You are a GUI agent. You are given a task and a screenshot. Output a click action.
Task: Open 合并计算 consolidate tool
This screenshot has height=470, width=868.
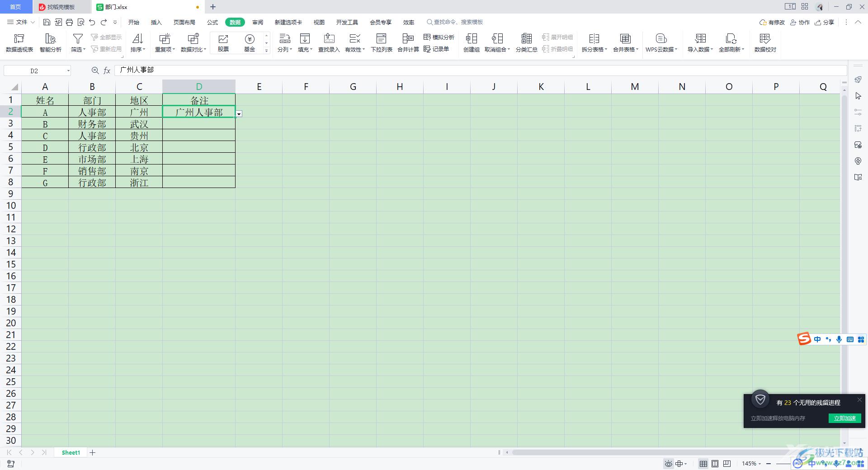tap(408, 43)
